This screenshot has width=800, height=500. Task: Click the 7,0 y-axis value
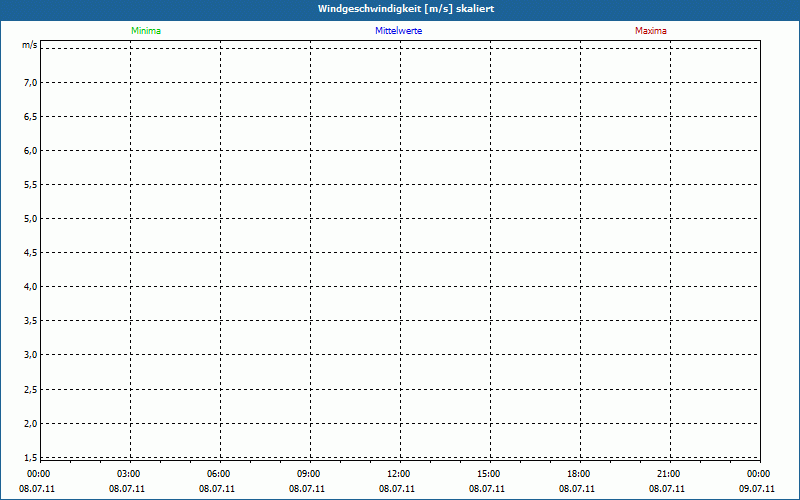click(x=31, y=83)
